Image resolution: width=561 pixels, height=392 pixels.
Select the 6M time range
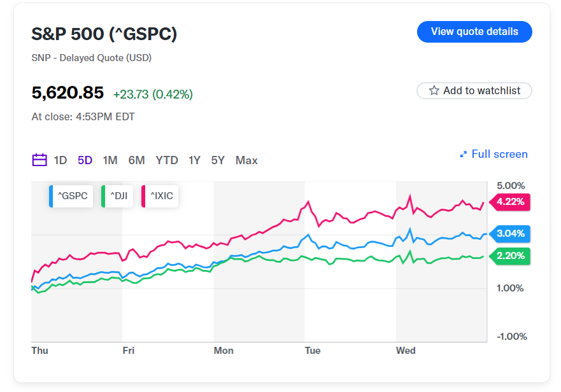[136, 160]
